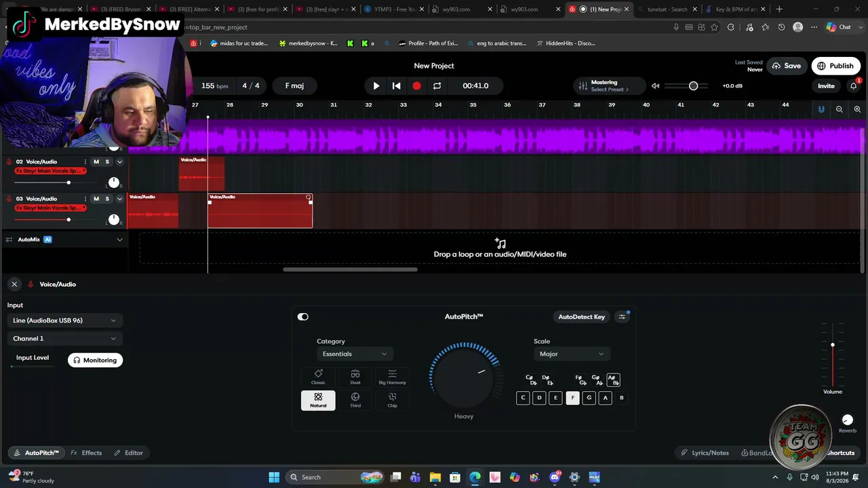Change the 155 bpm tempo
Image resolution: width=868 pixels, height=488 pixels.
point(214,86)
